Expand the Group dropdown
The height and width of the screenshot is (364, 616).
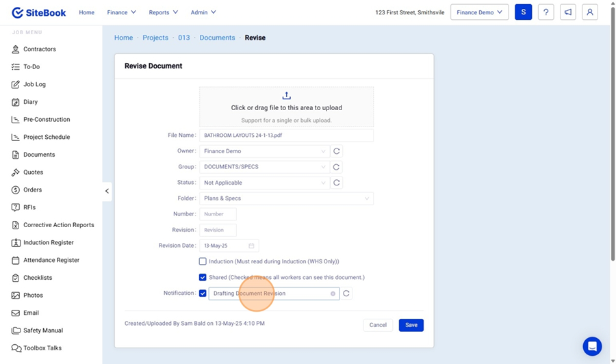(x=264, y=167)
